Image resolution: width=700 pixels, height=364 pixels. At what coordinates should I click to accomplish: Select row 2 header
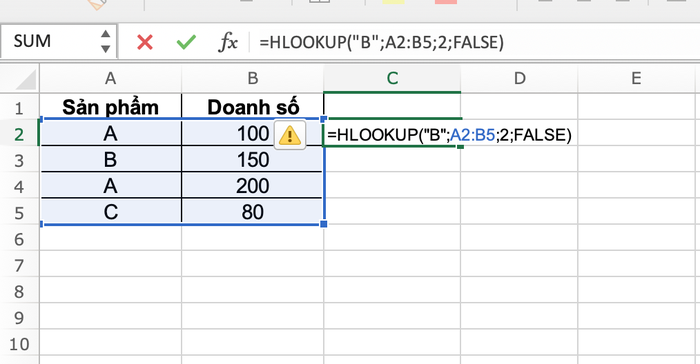pyautogui.click(x=19, y=134)
